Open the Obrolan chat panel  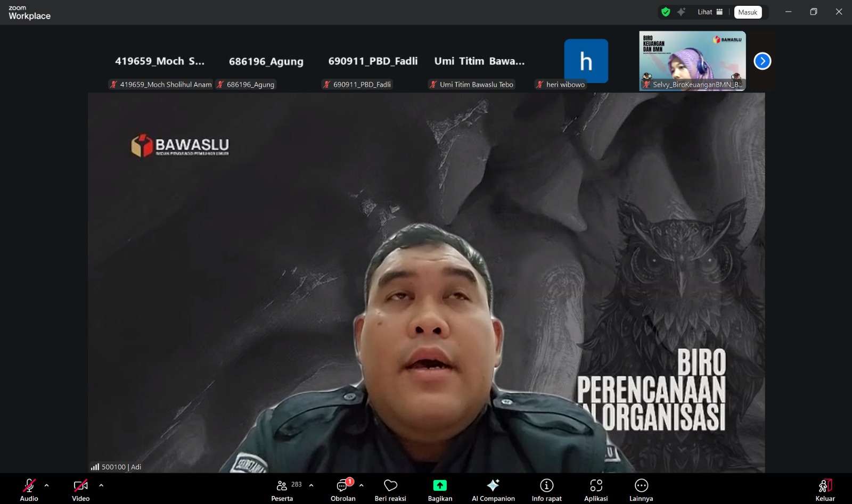[342, 489]
